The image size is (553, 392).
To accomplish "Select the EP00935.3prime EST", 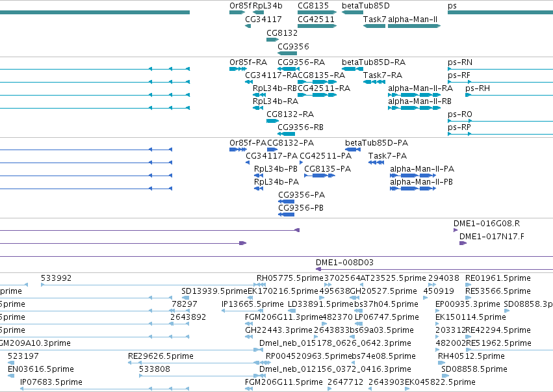I will 438,311.
